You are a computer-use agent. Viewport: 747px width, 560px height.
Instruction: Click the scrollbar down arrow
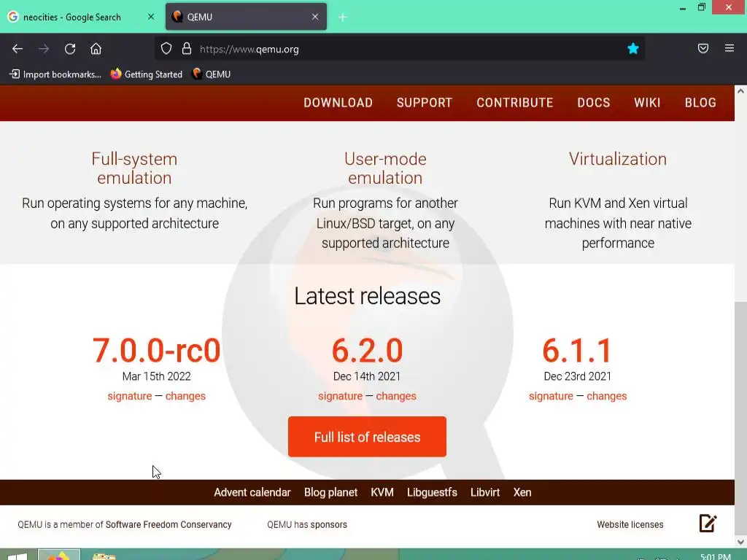740,542
